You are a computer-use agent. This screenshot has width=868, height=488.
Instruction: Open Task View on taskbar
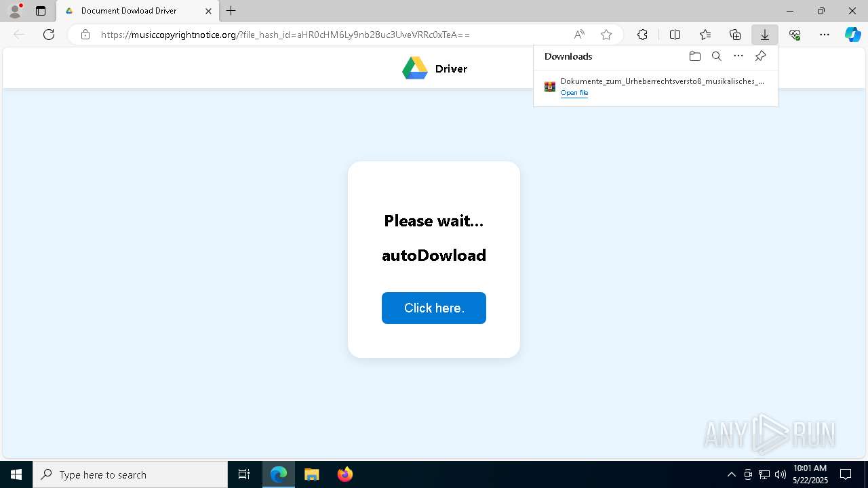pos(244,474)
